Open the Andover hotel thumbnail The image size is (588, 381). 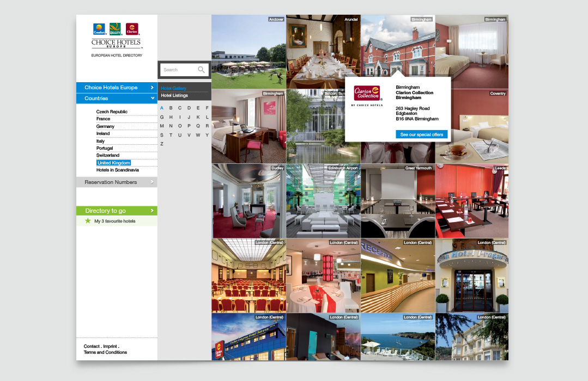(x=248, y=52)
